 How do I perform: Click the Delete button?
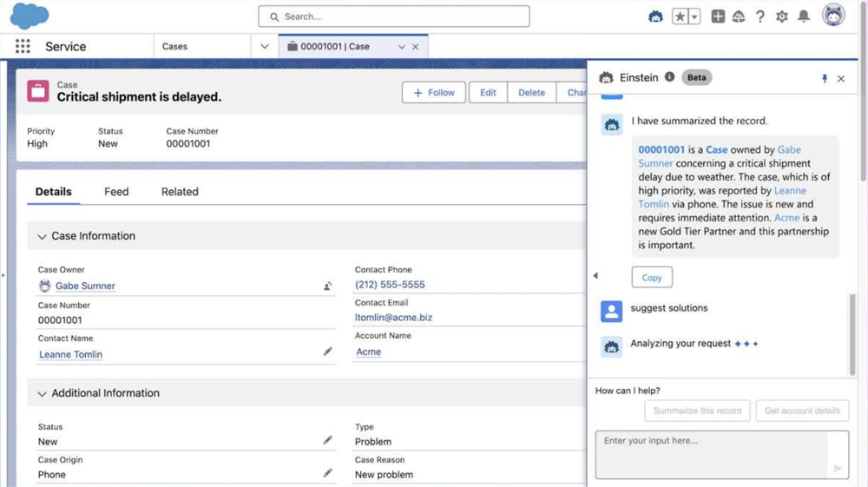coord(531,92)
